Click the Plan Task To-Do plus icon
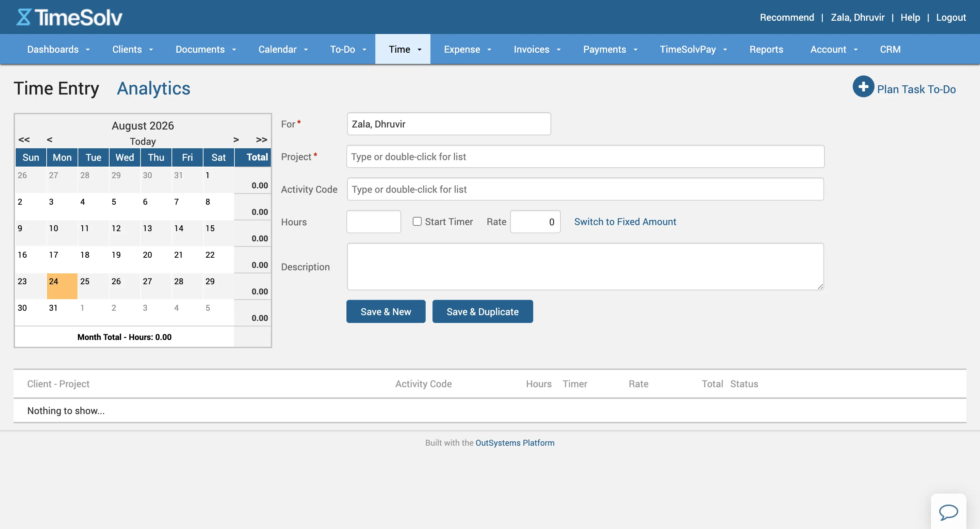The height and width of the screenshot is (529, 980). (863, 87)
